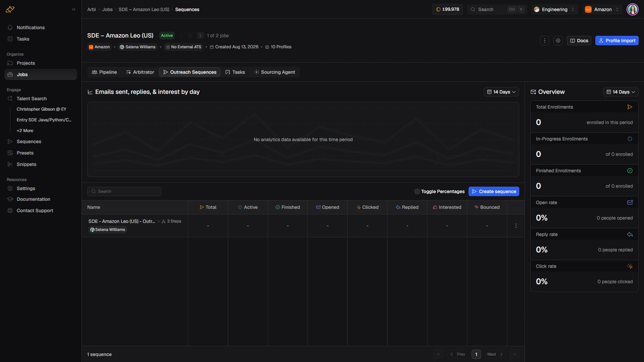
Task: Sort by the Active column
Action: pos(248,207)
